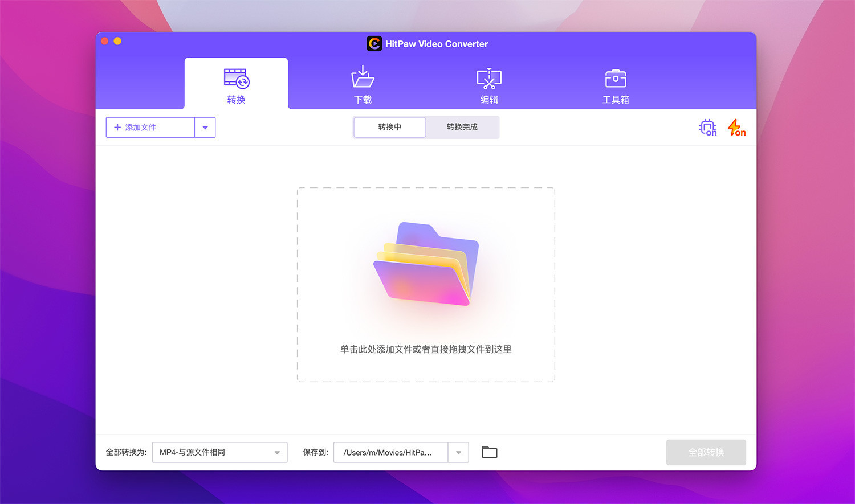Expand the save path dropdown arrow
Image resolution: width=855 pixels, height=504 pixels.
[458, 452]
